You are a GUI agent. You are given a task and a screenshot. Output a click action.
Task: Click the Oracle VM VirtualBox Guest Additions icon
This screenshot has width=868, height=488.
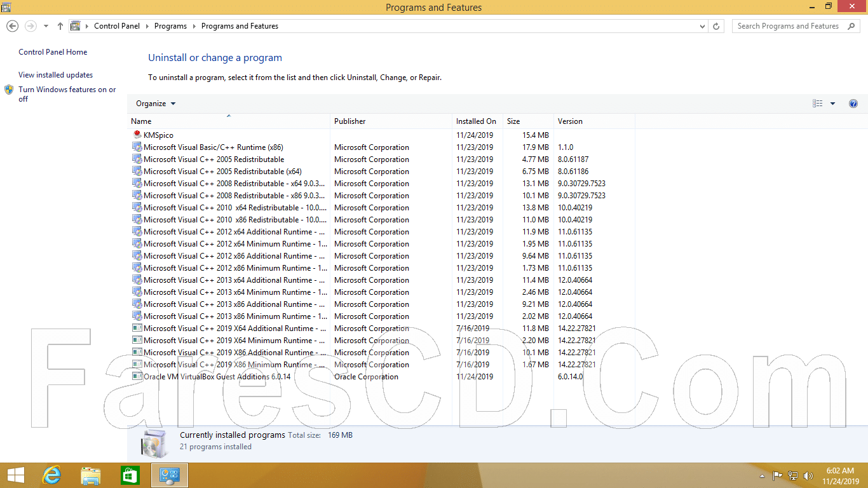(137, 376)
